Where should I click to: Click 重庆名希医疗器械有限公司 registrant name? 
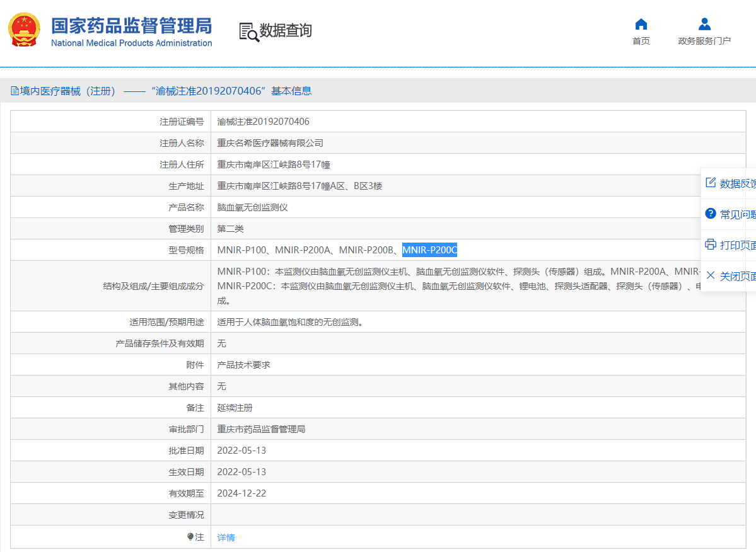click(270, 143)
